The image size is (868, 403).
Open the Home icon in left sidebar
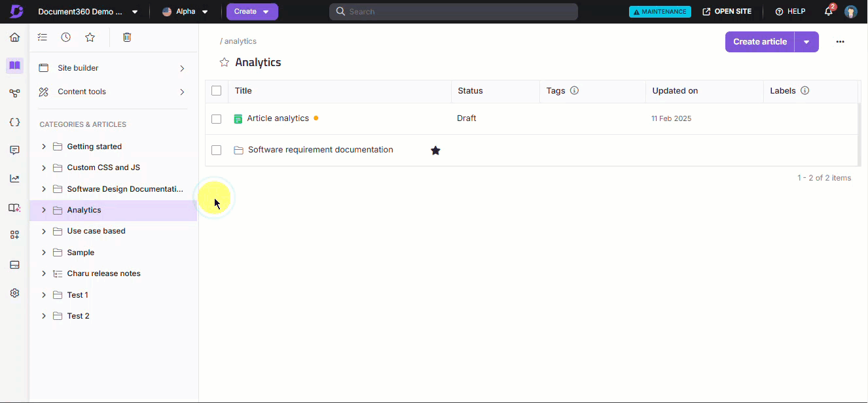[x=14, y=37]
